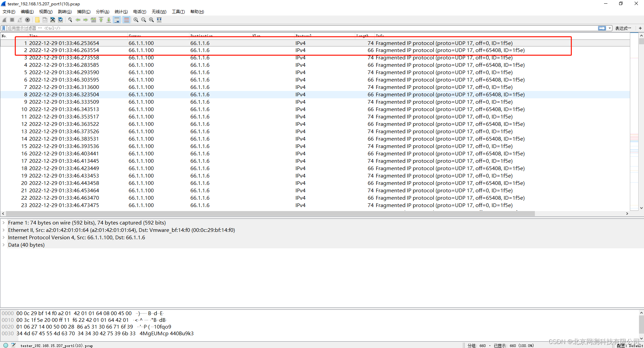Expand the Frame 1 details tree

(3, 223)
